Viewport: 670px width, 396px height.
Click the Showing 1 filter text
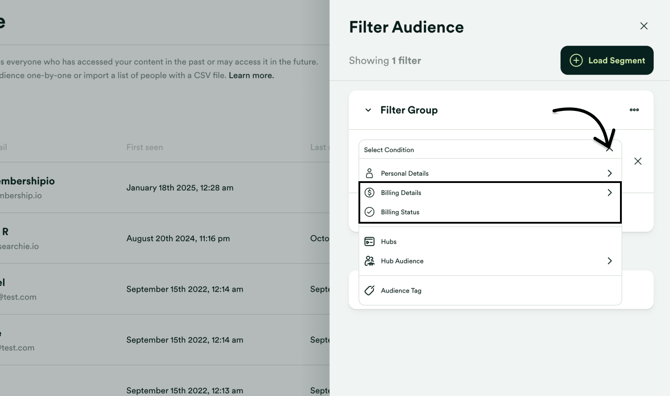coord(385,61)
